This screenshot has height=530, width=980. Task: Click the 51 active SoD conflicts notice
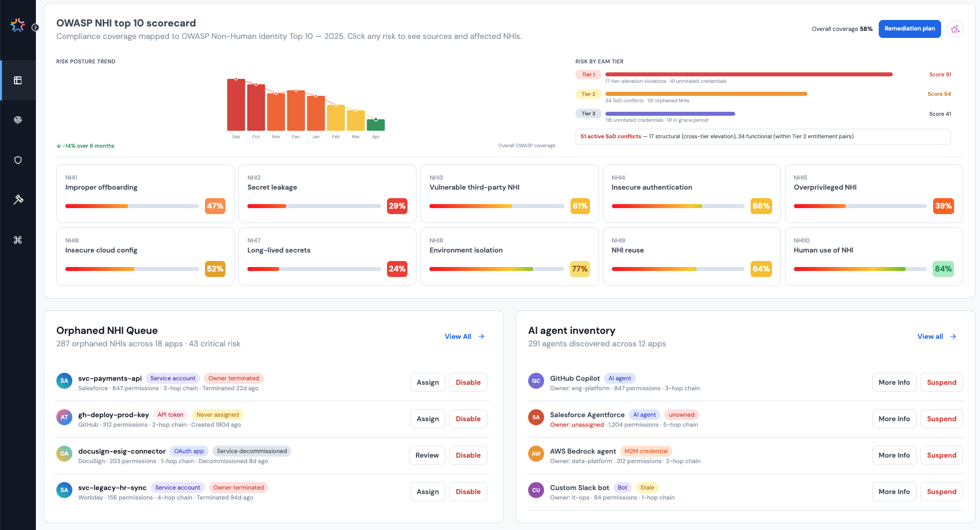point(763,136)
